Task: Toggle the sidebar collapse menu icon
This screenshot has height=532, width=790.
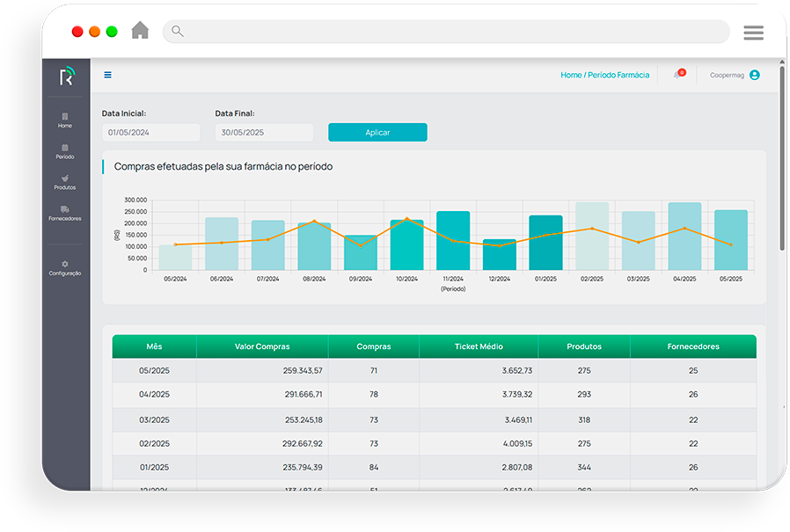Action: click(107, 75)
